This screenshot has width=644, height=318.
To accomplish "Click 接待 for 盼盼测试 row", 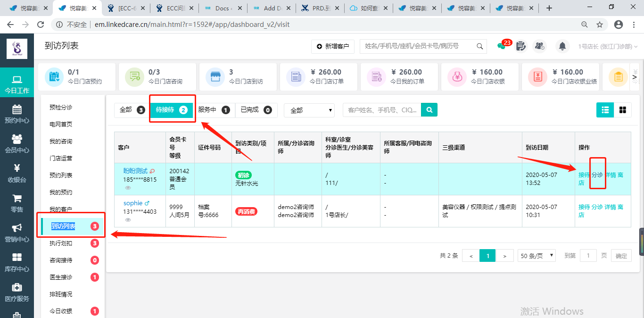I will pyautogui.click(x=584, y=175).
